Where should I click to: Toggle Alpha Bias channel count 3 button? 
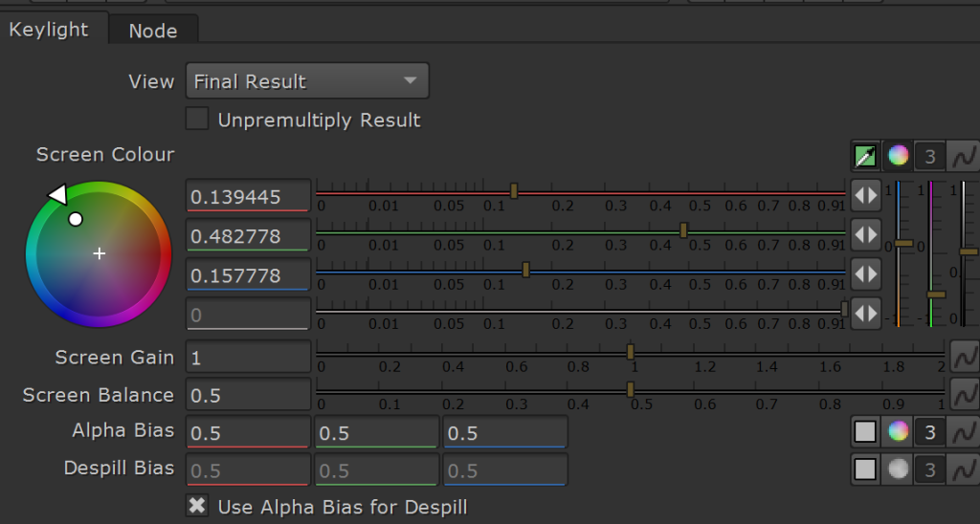click(929, 431)
